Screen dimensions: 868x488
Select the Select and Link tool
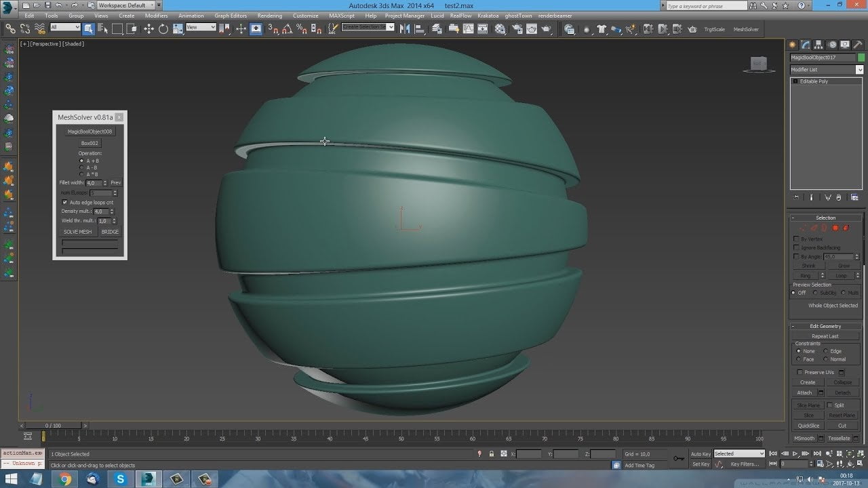coord(10,28)
